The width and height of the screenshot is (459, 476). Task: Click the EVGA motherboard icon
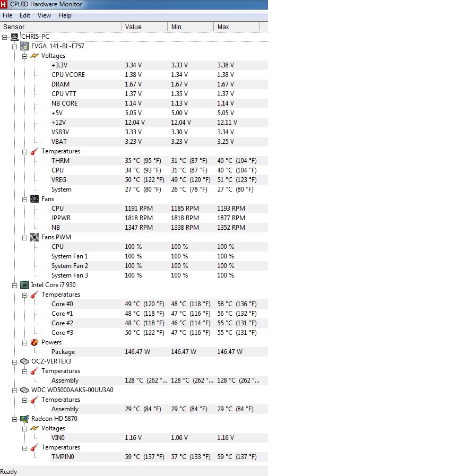(x=24, y=46)
